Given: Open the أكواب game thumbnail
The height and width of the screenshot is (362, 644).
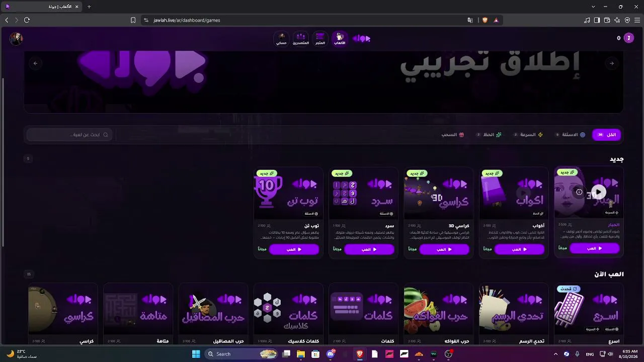Looking at the screenshot, I should pyautogui.click(x=514, y=194).
